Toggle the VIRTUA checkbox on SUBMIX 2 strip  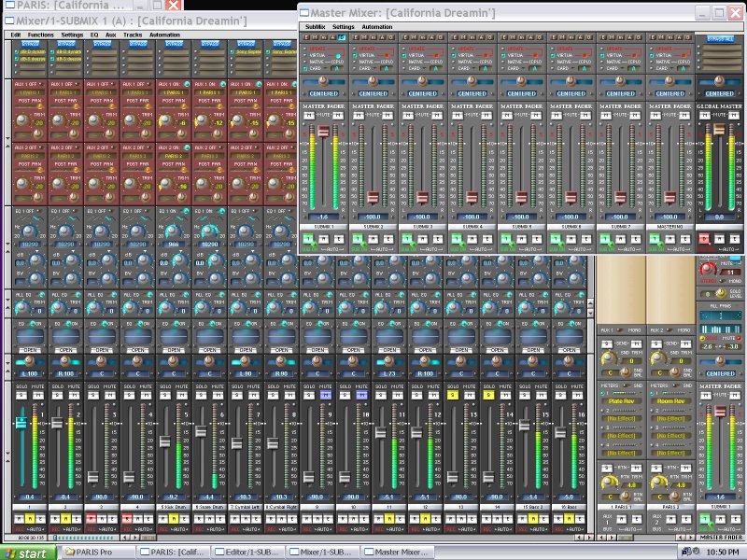(354, 55)
